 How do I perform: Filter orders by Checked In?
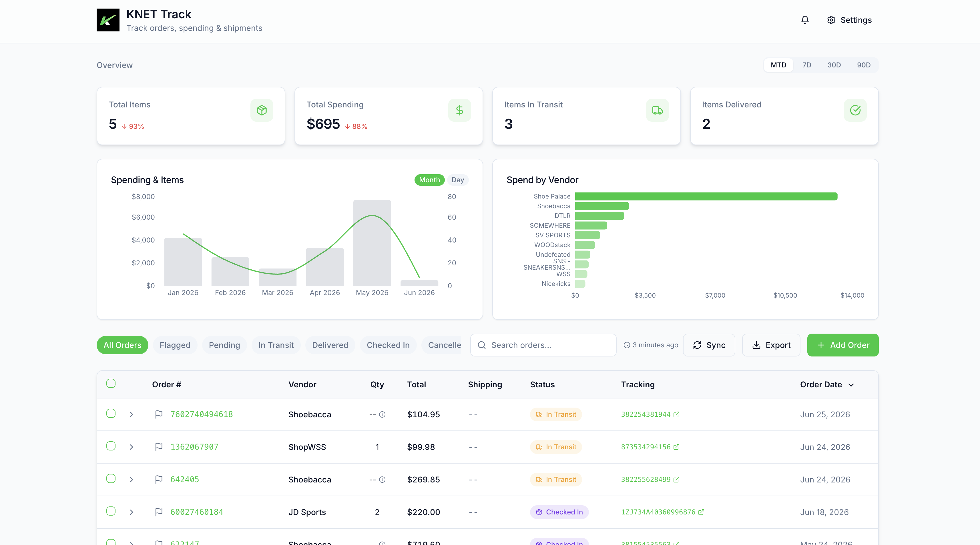[388, 345]
